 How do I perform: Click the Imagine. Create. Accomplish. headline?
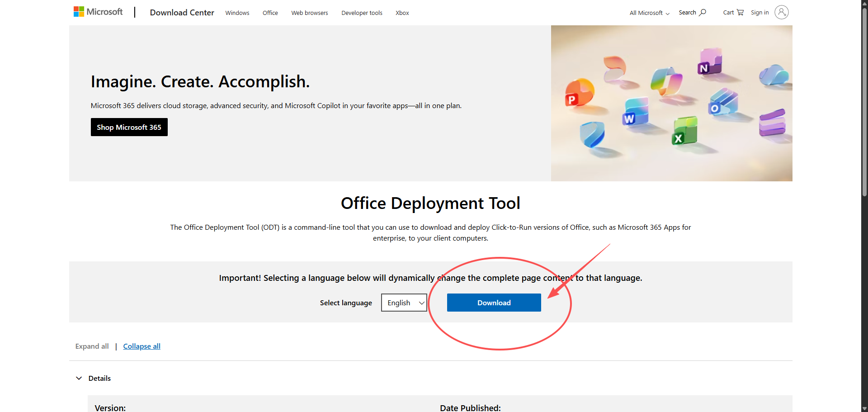click(x=200, y=82)
